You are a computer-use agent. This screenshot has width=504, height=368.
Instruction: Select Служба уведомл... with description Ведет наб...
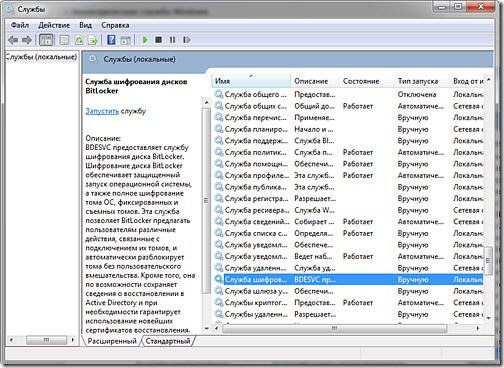[x=256, y=256]
